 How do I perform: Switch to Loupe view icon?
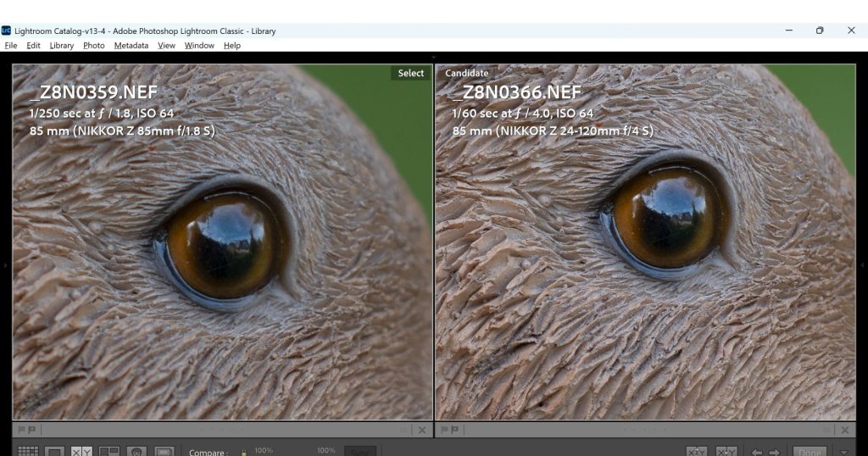(54, 452)
